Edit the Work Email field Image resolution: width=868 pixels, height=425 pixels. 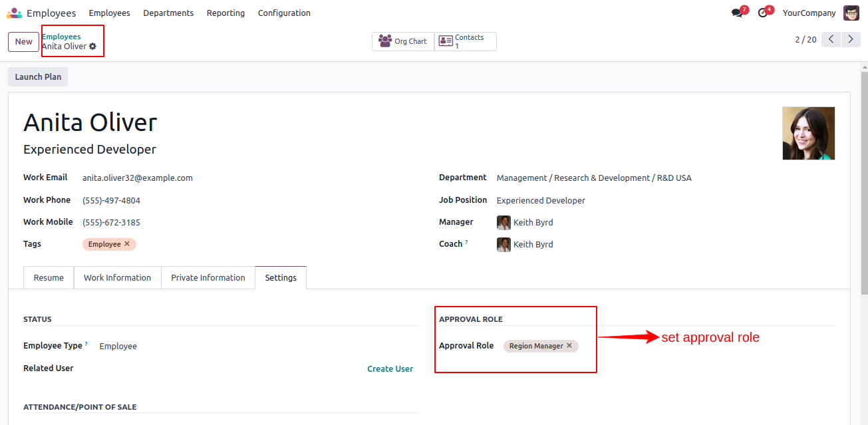pos(251,178)
